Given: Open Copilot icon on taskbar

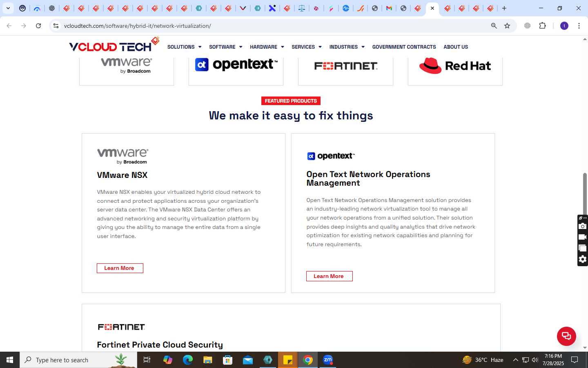Looking at the screenshot, I should [168, 360].
